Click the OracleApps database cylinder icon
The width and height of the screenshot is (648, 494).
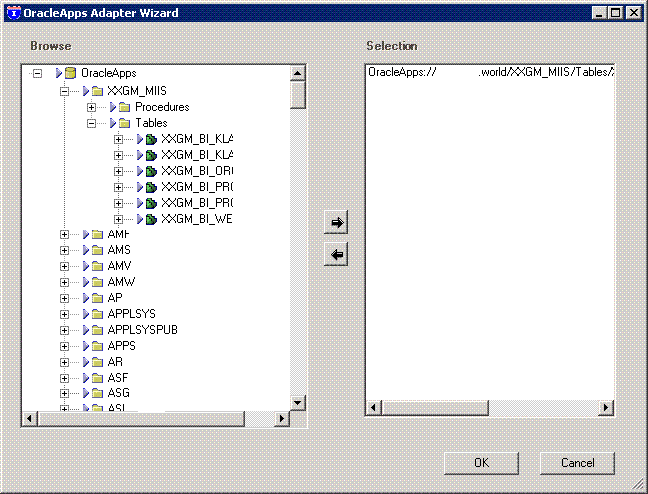coord(71,73)
